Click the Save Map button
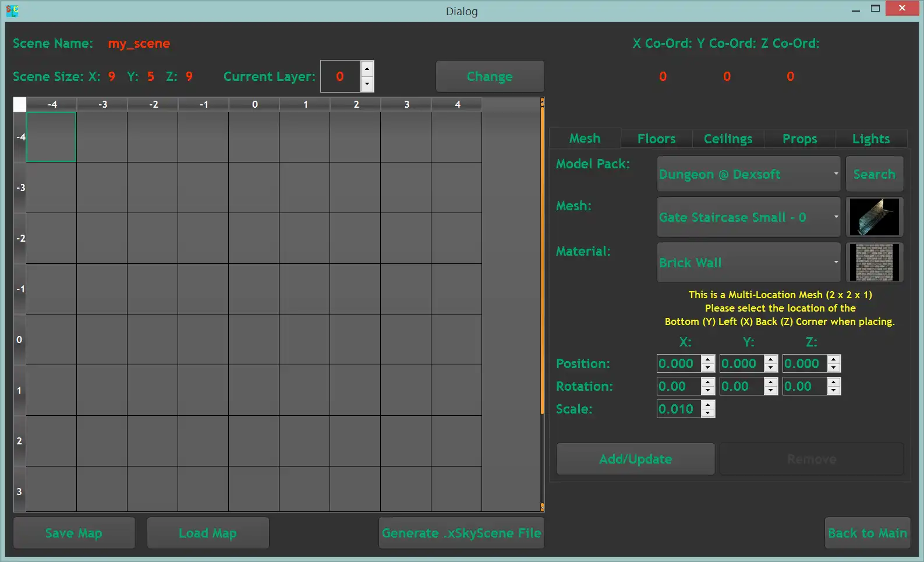 pos(74,533)
